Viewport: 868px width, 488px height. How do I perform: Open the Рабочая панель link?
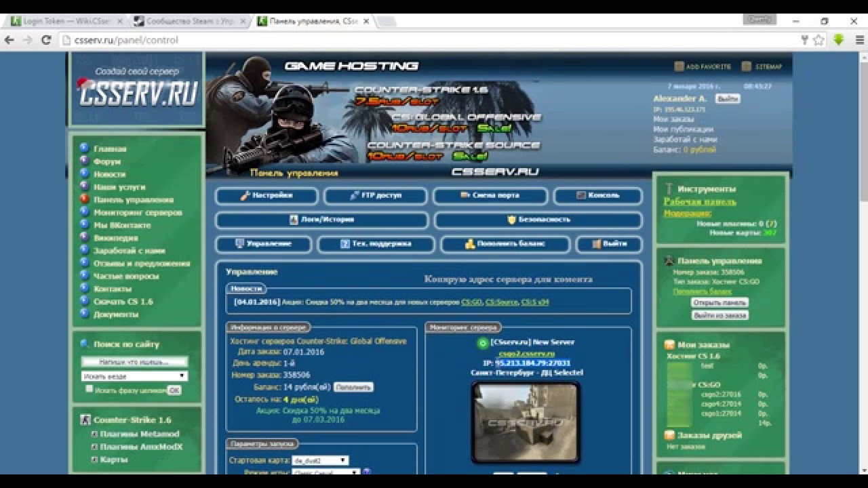700,201
